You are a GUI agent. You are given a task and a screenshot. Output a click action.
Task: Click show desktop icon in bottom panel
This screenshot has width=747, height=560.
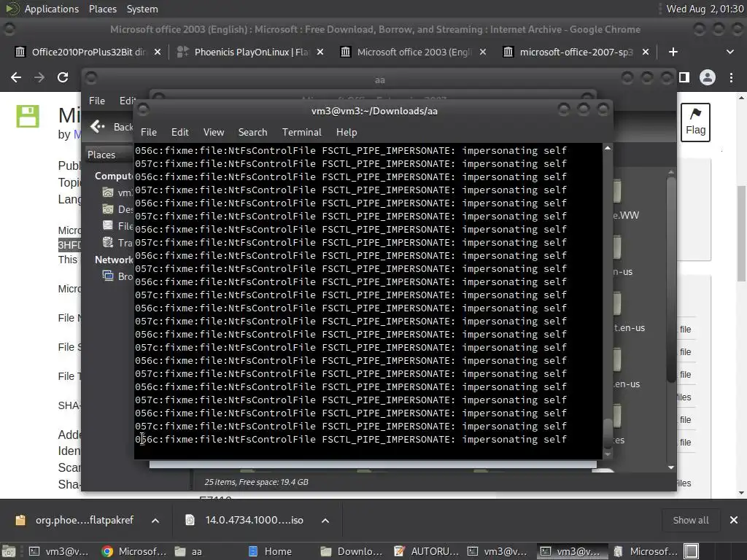pyautogui.click(x=9, y=551)
